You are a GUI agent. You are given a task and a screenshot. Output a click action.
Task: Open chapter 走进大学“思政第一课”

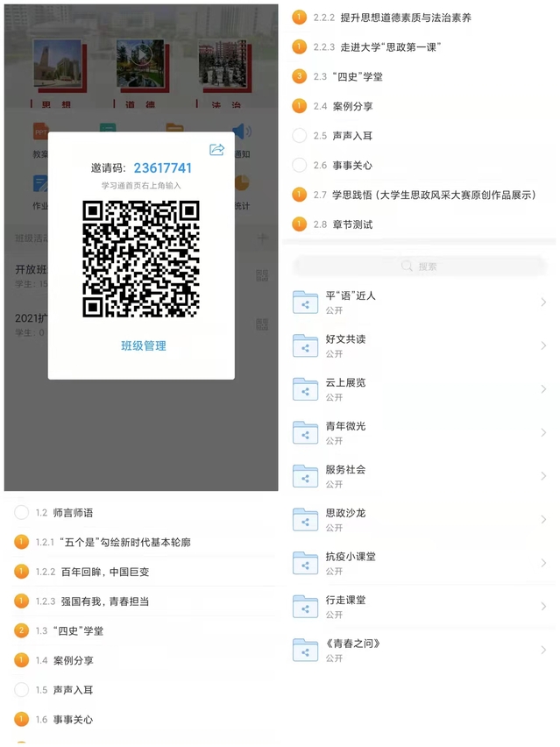pyautogui.click(x=391, y=47)
